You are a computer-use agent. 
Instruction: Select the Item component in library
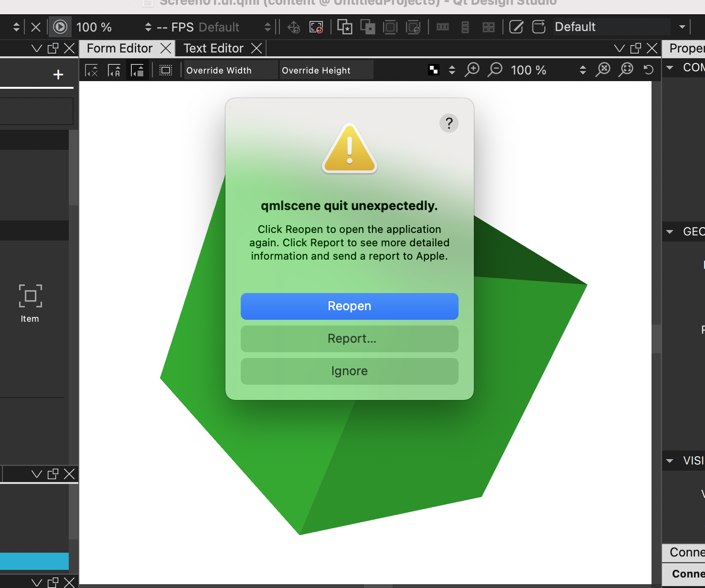click(30, 304)
